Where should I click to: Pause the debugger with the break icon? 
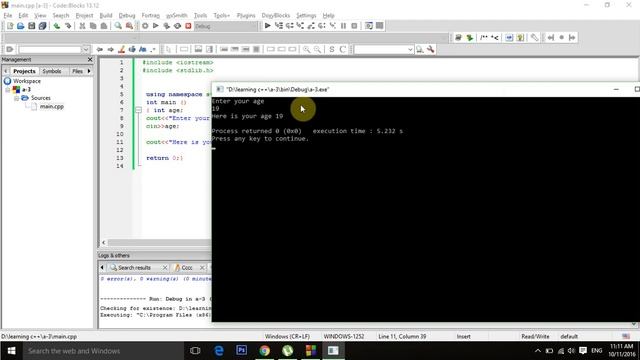343,26
